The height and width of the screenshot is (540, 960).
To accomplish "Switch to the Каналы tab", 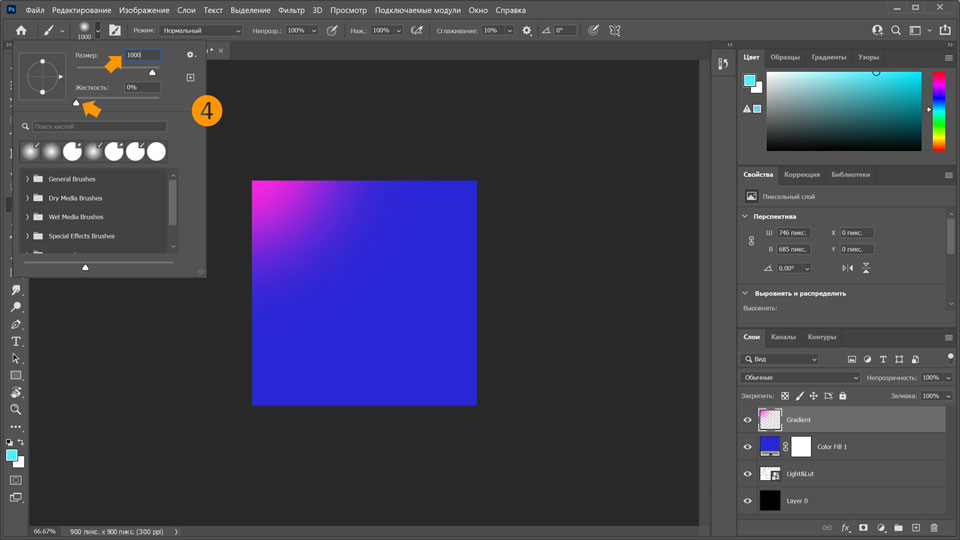I will 783,337.
